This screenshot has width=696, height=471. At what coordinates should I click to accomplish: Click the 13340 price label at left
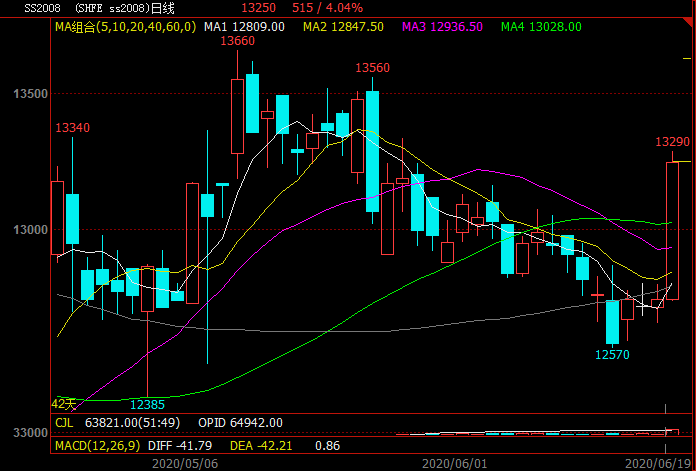[x=72, y=128]
